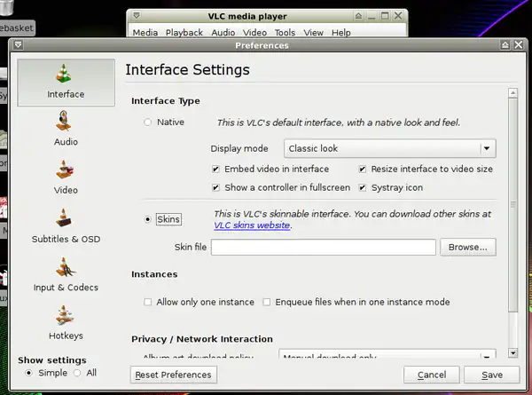The image size is (532, 395).
Task: Select the Video settings cone icon
Action: (x=66, y=171)
